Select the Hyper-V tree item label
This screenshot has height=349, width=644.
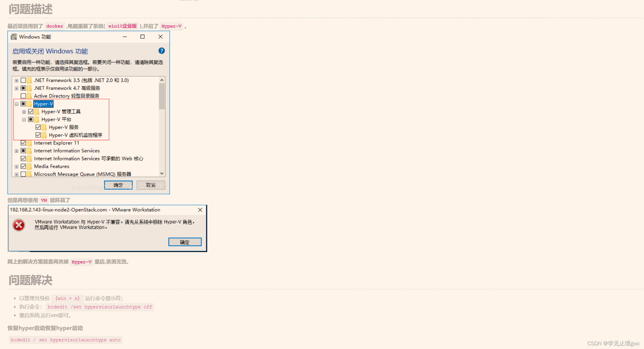click(43, 104)
